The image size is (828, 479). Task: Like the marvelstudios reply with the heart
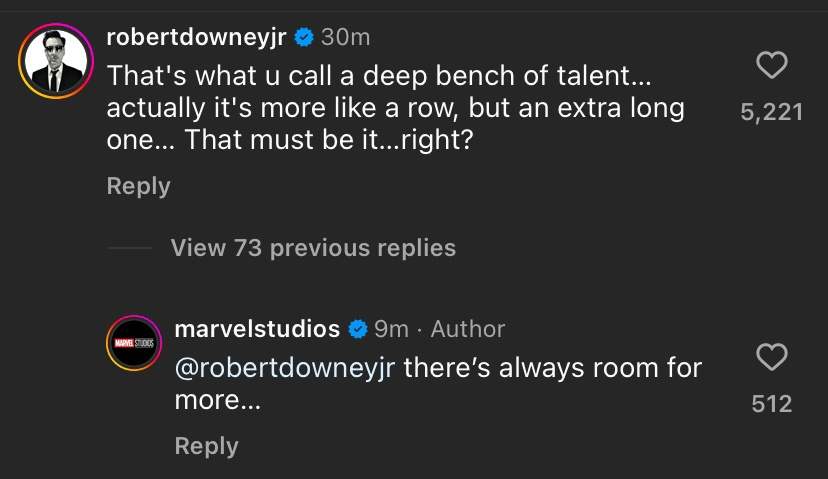772,357
